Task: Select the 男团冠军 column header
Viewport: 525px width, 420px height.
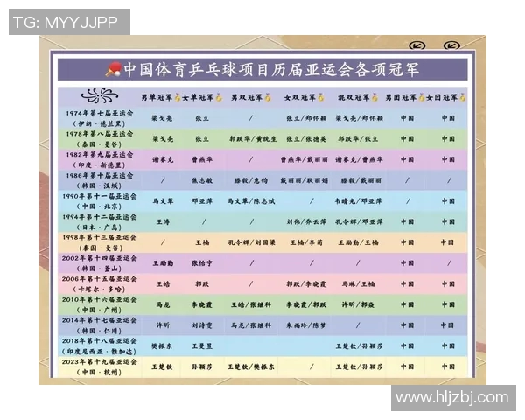Action: [401, 97]
